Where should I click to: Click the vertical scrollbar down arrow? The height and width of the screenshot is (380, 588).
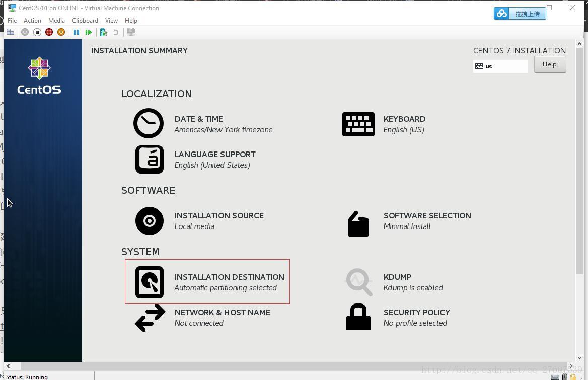pyautogui.click(x=580, y=357)
